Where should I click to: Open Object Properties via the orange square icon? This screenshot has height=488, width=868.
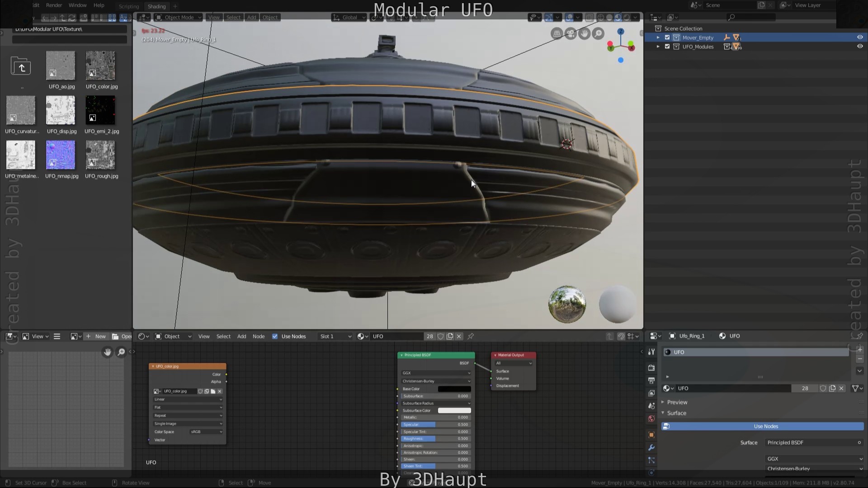tap(651, 434)
